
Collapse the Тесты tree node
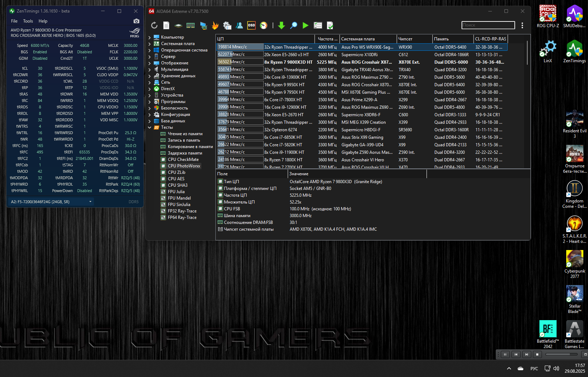point(149,127)
